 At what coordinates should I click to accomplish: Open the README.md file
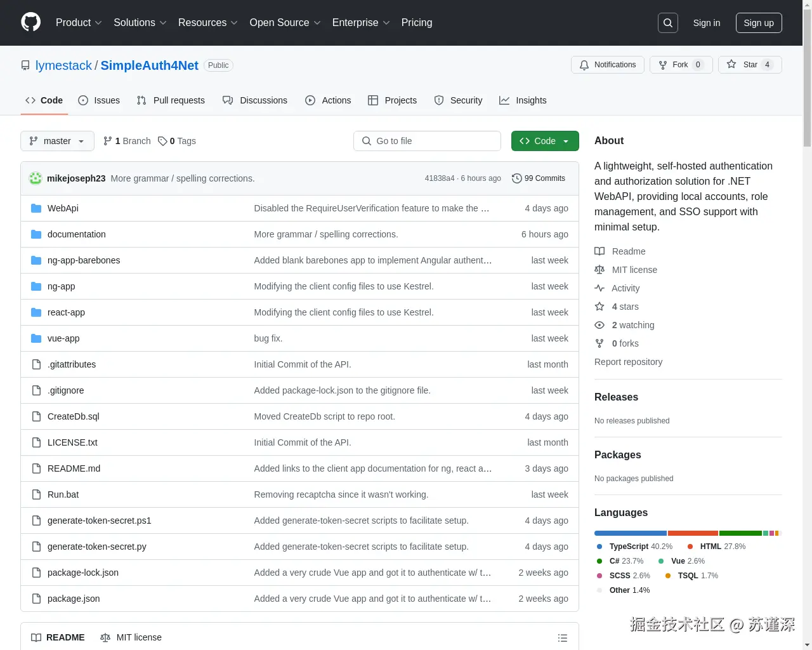coord(74,468)
